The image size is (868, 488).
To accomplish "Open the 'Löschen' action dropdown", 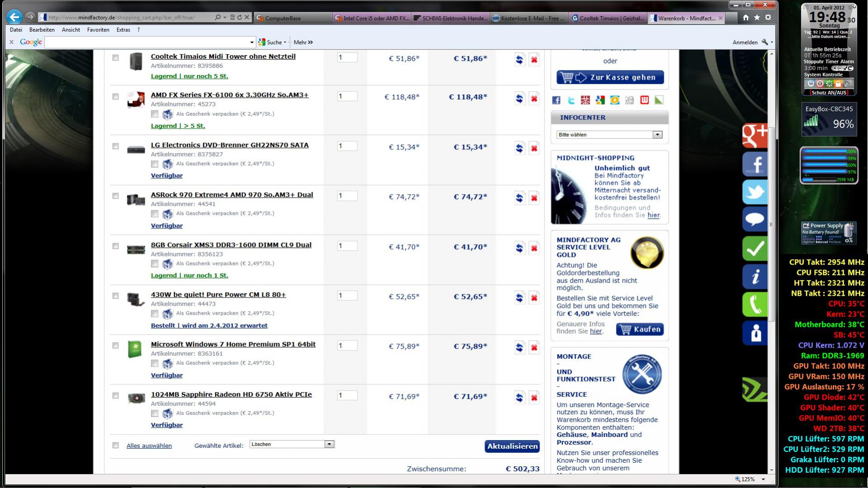I will click(x=292, y=444).
